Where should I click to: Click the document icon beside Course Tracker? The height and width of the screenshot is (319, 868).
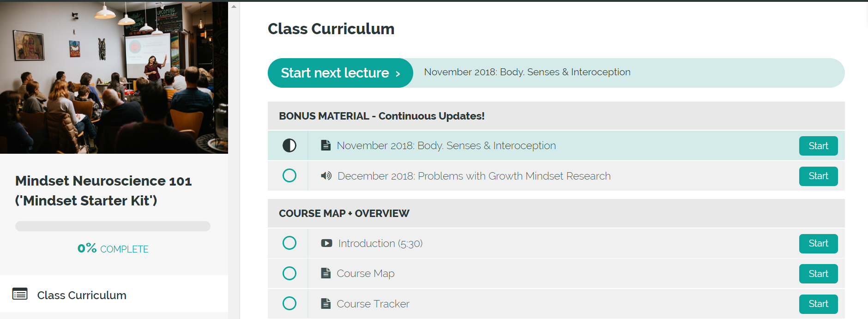pos(326,304)
